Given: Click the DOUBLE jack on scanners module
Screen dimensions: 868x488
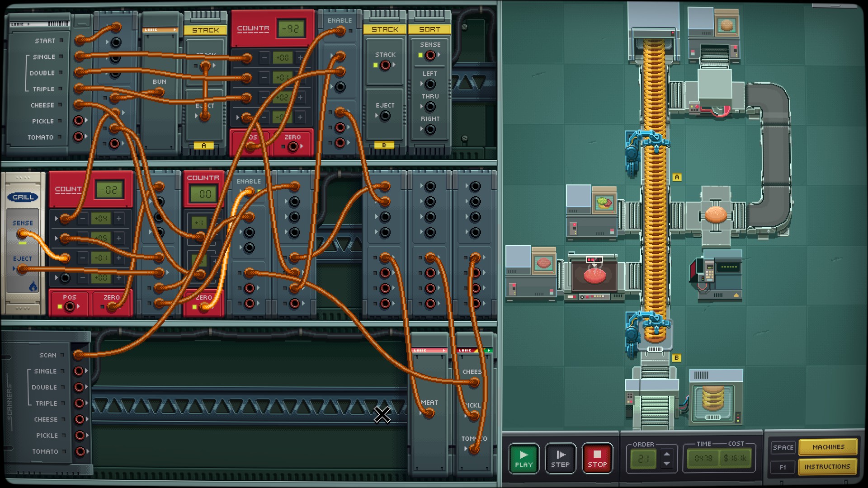Looking at the screenshot, I should click(79, 387).
